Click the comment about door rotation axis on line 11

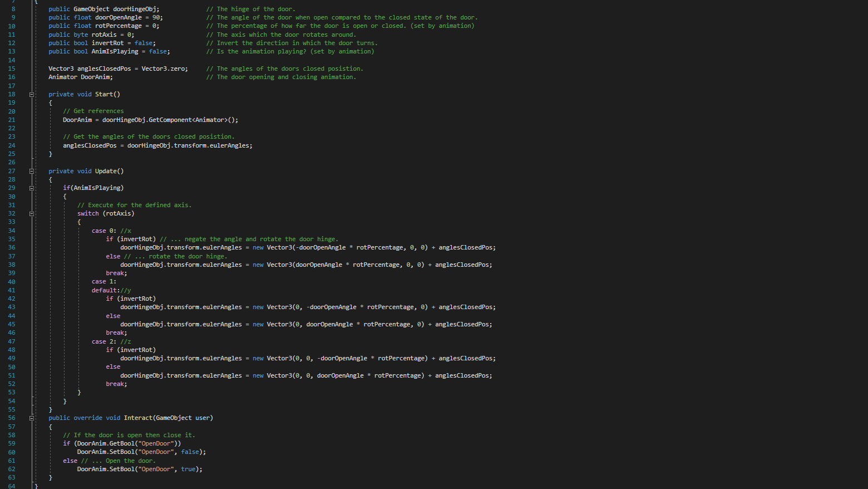[x=281, y=34]
